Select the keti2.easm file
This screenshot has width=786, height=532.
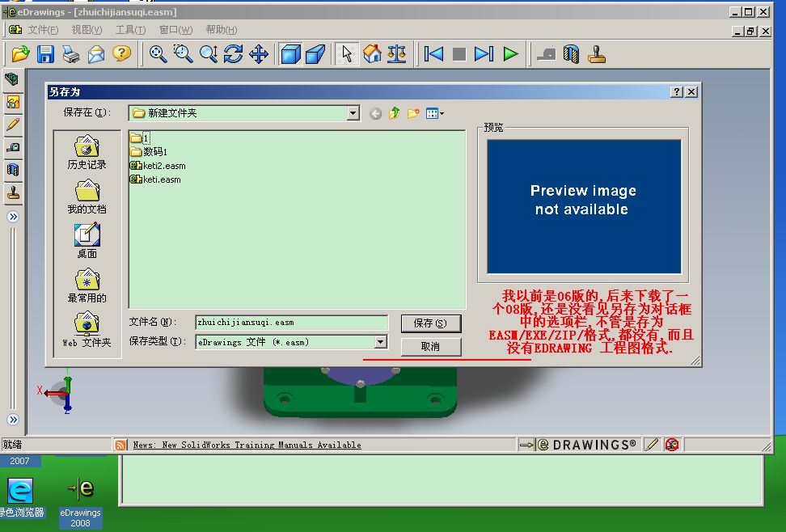coord(158,166)
